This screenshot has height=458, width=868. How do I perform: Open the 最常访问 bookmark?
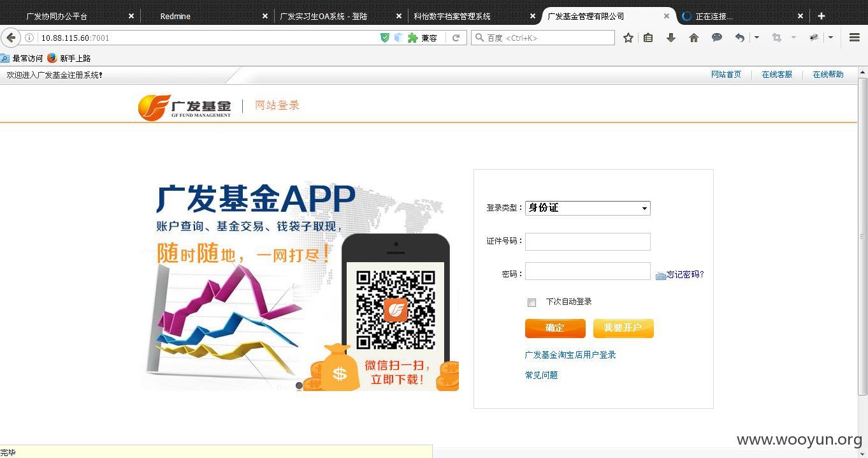[x=21, y=58]
